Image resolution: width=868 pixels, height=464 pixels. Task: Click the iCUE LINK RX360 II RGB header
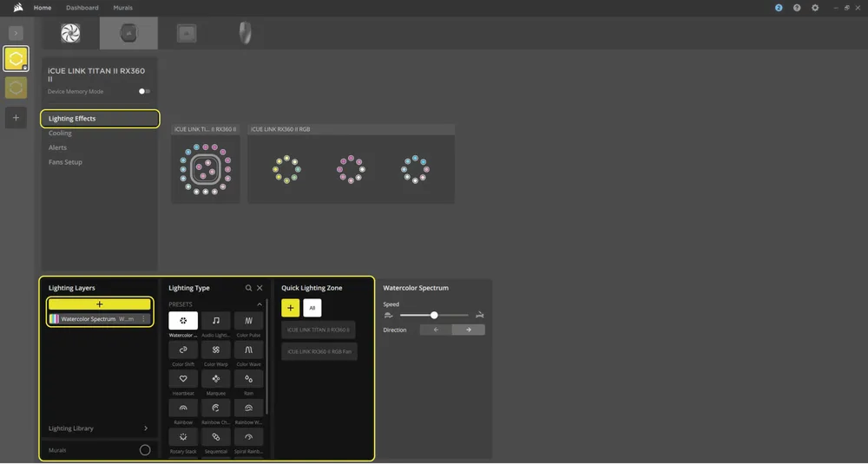(x=351, y=129)
